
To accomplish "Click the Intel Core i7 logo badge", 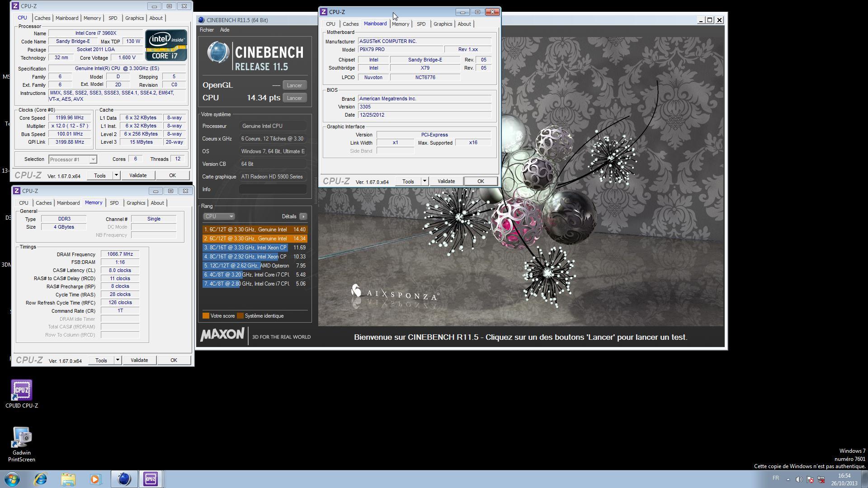I will tap(166, 45).
